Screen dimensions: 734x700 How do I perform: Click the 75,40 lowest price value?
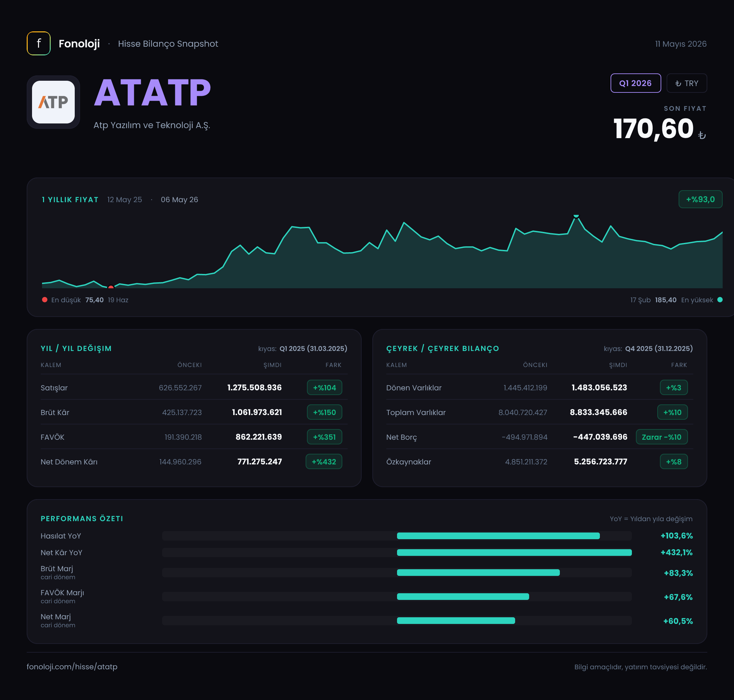coord(94,300)
